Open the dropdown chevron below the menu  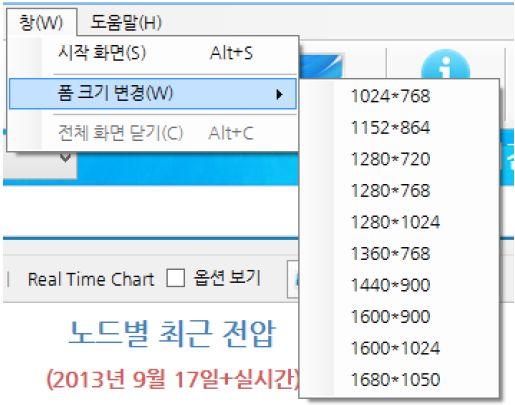point(66,158)
